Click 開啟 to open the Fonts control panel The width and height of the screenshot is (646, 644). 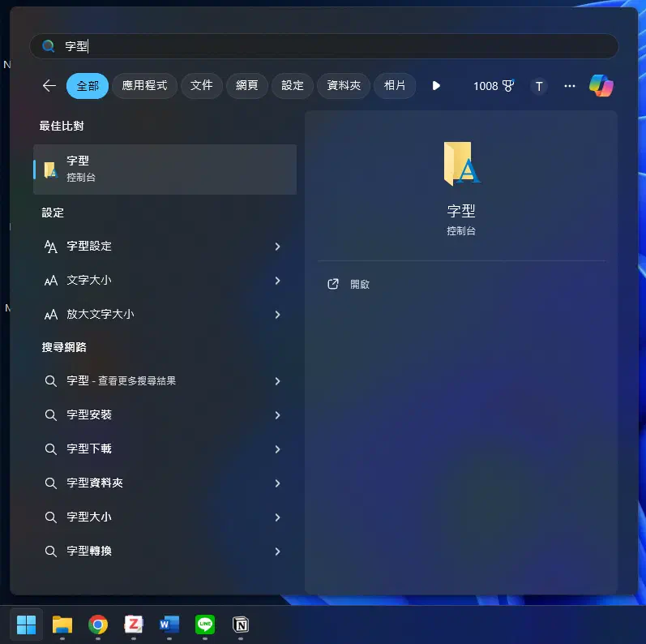pos(360,284)
